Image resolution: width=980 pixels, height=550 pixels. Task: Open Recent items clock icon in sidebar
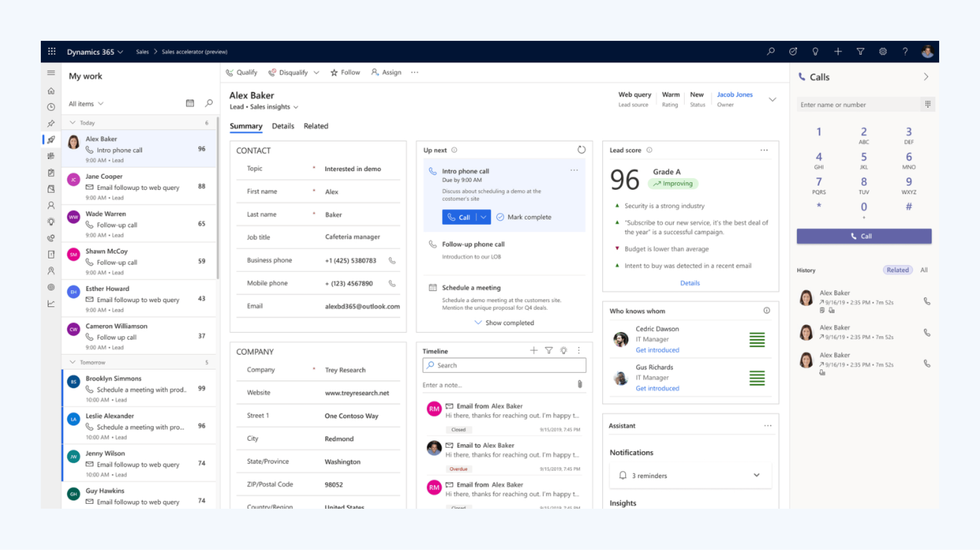51,107
